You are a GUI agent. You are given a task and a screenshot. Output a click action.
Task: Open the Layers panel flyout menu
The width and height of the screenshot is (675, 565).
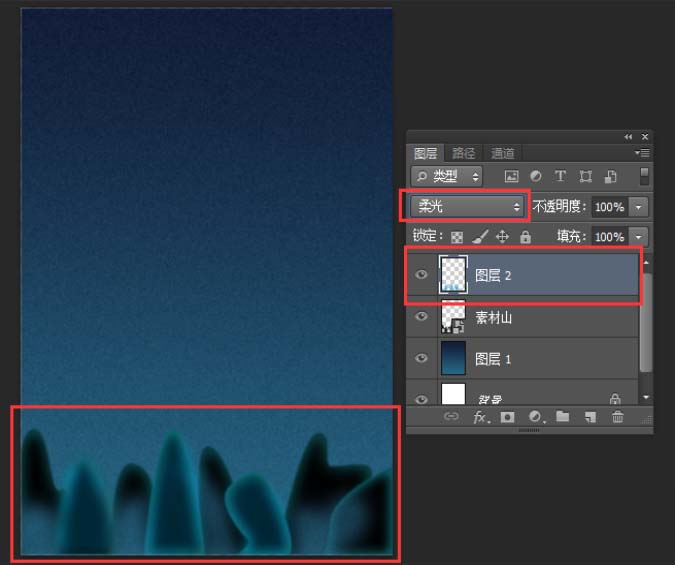click(642, 152)
